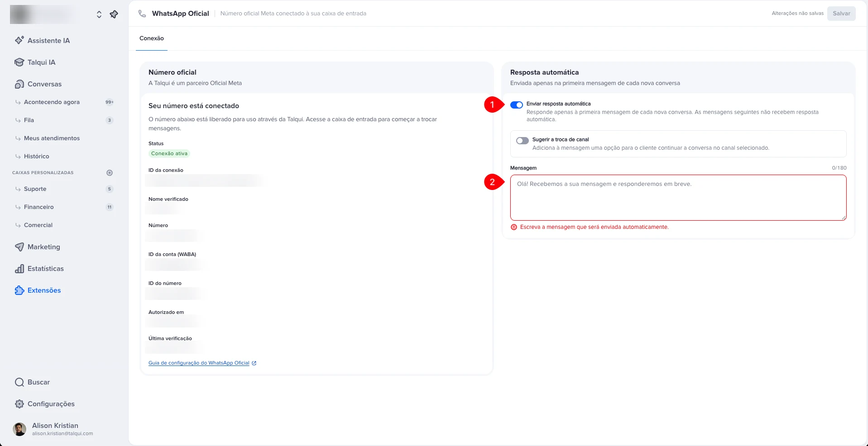
Task: Open Guia de configuração do WhatsApp Oficial link
Action: (x=199, y=363)
